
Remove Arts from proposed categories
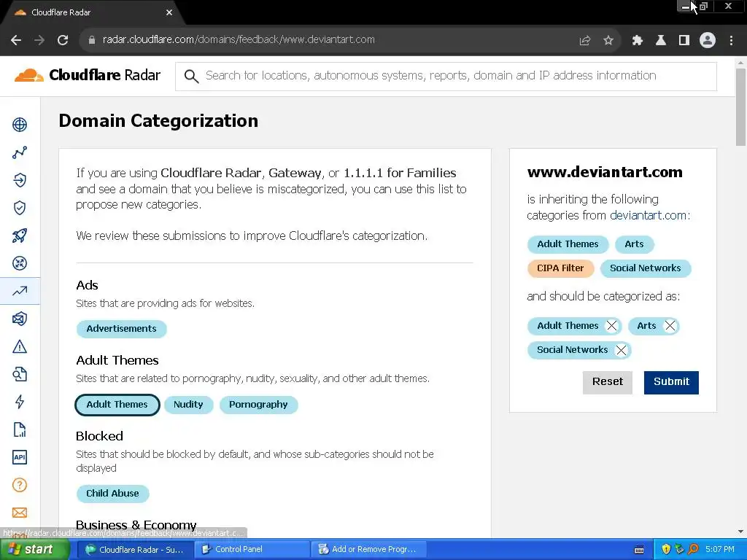(670, 326)
